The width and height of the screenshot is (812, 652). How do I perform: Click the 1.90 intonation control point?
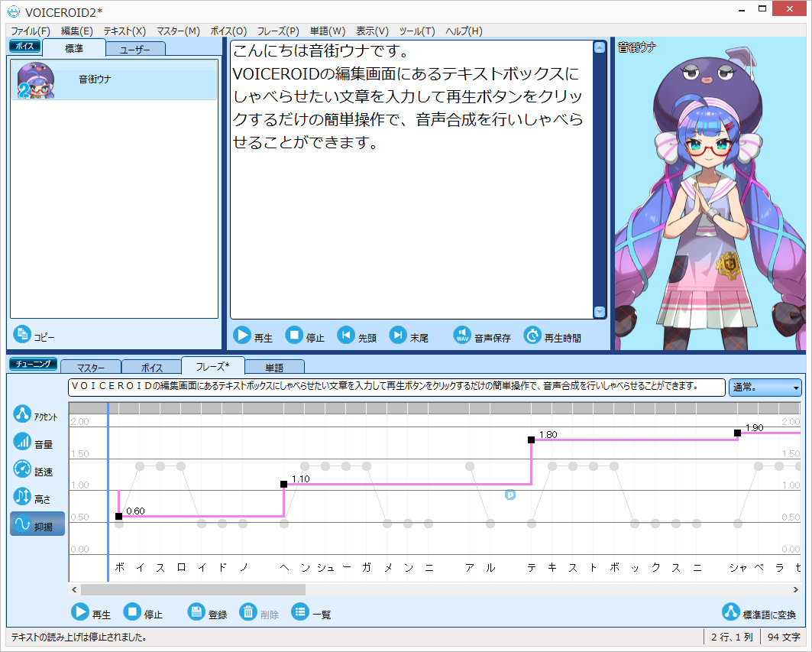[x=737, y=433]
